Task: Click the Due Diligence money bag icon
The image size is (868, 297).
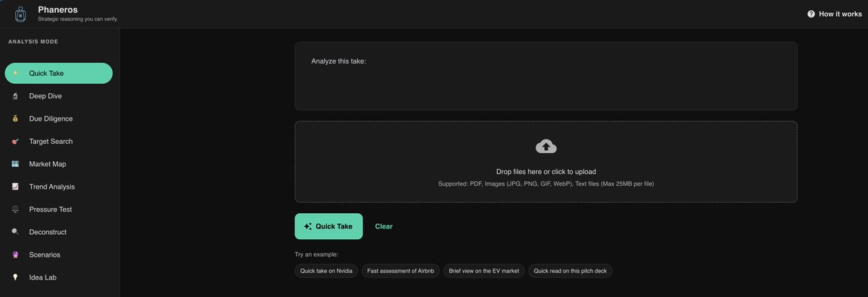Action: 15,119
